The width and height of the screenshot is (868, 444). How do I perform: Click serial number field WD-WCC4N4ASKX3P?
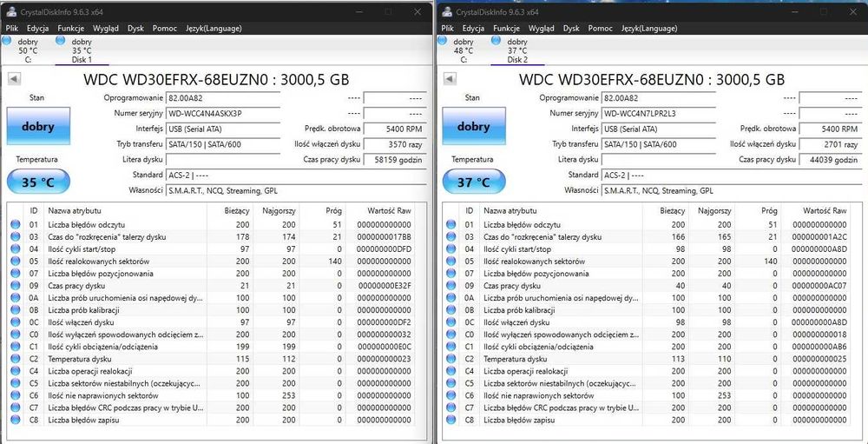[222, 113]
